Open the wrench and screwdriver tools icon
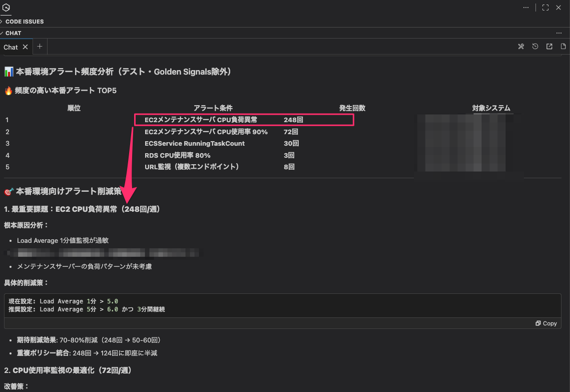 [x=521, y=47]
